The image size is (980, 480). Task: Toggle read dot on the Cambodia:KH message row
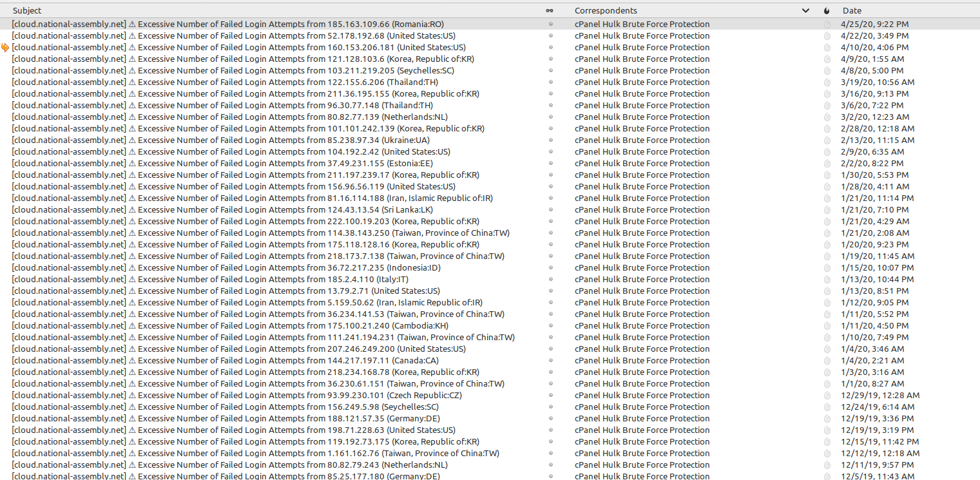(550, 326)
